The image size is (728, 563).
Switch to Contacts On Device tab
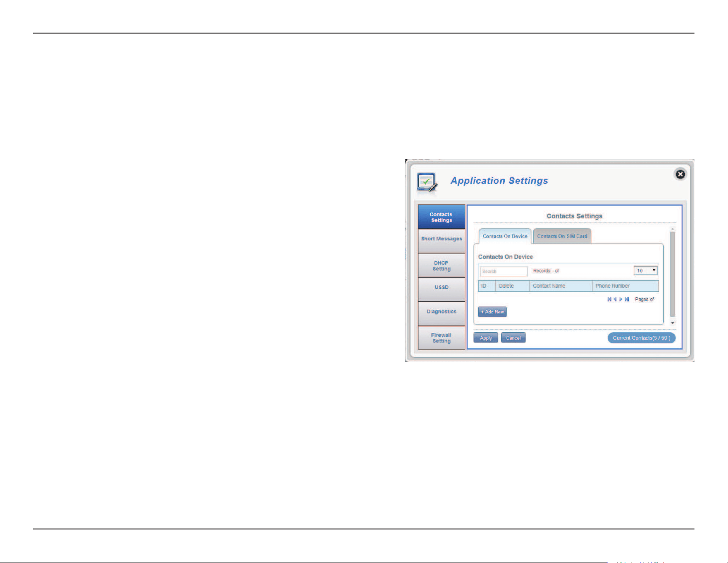coord(505,236)
